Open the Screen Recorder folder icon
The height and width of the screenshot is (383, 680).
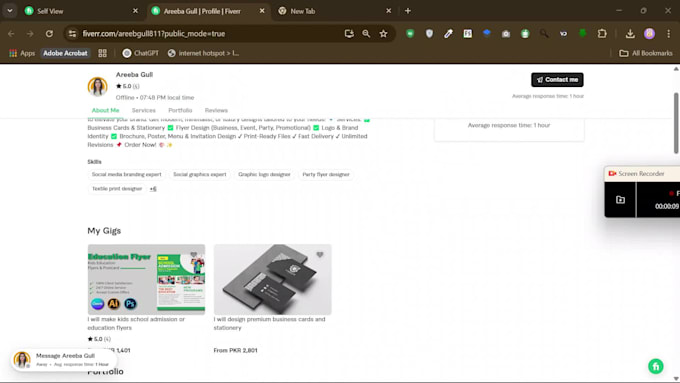click(x=620, y=200)
